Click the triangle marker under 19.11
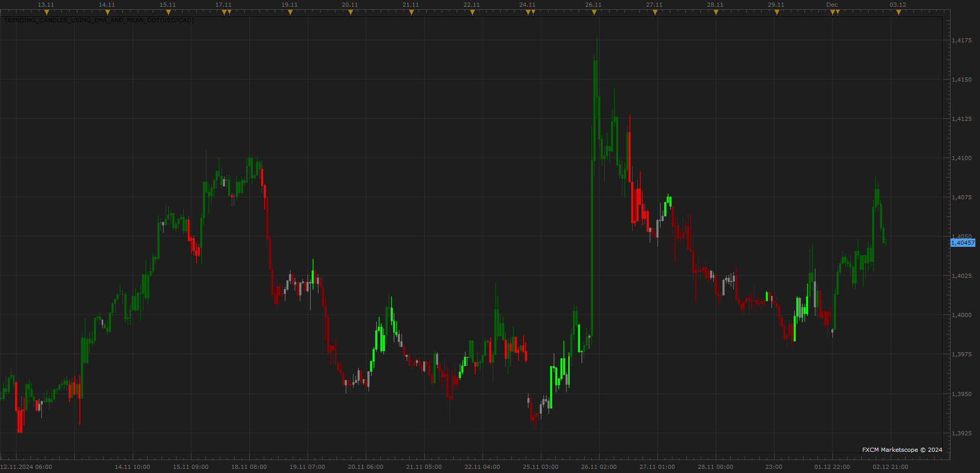This screenshot has width=980, height=473. pyautogui.click(x=290, y=12)
